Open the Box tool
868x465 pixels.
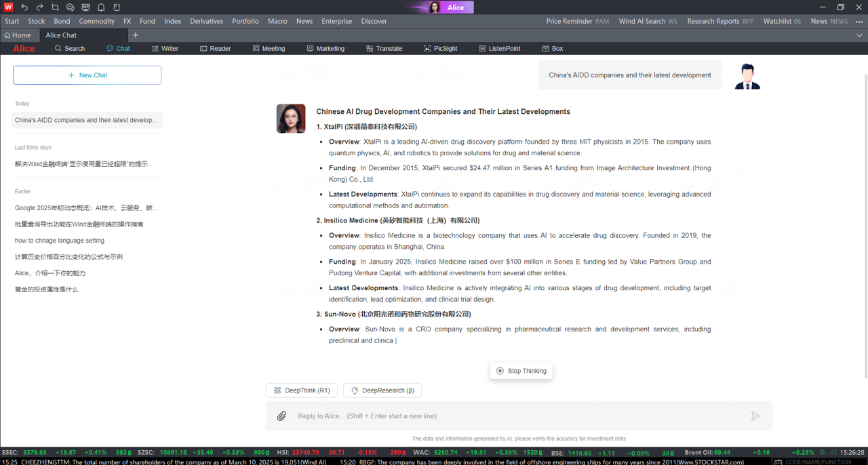tap(552, 49)
